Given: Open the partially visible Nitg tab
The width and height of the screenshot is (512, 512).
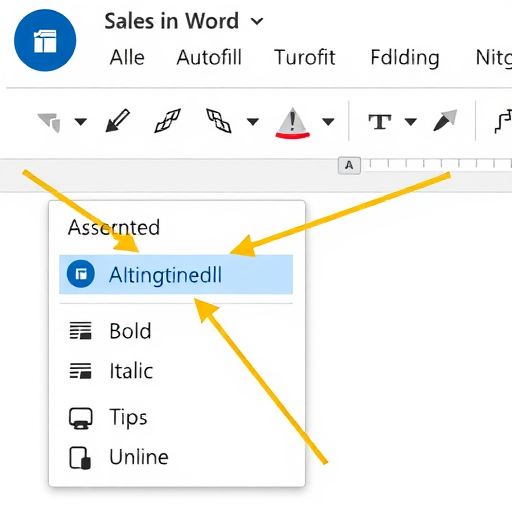Looking at the screenshot, I should (x=494, y=58).
